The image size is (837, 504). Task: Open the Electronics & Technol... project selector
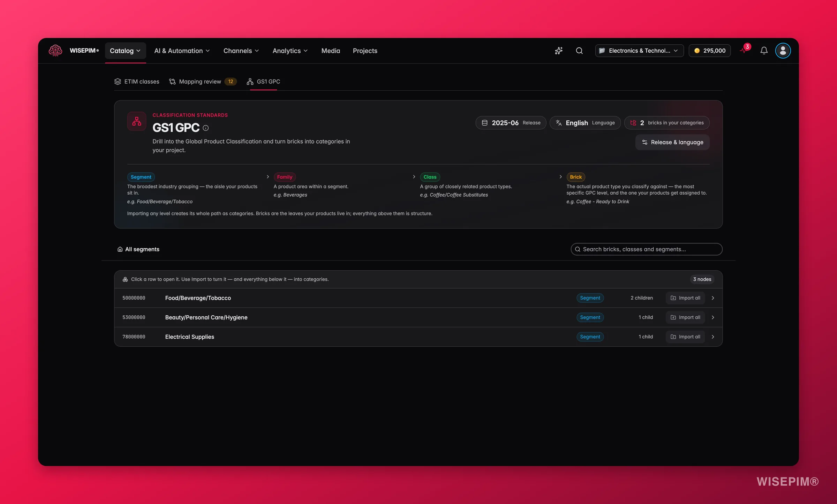pyautogui.click(x=639, y=51)
